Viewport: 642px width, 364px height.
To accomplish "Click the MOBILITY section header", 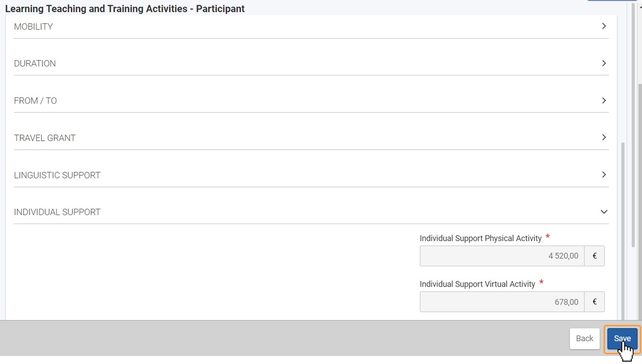I will coord(311,26).
